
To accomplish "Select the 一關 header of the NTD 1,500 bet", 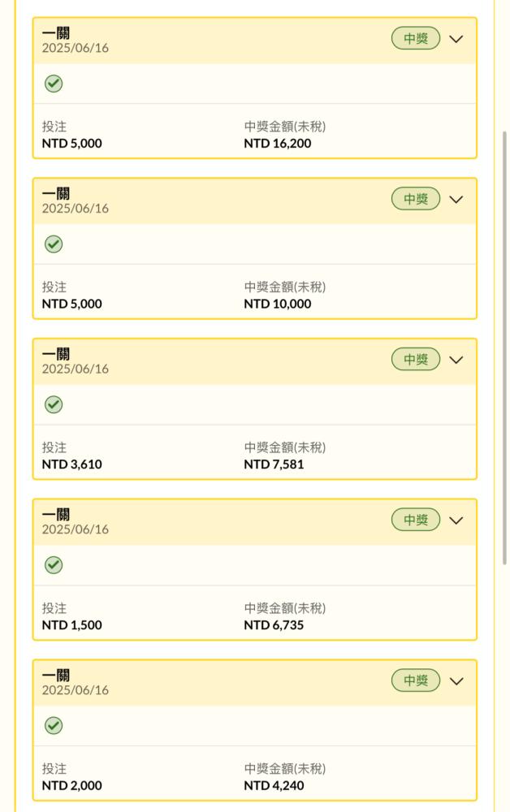I will pos(56,515).
